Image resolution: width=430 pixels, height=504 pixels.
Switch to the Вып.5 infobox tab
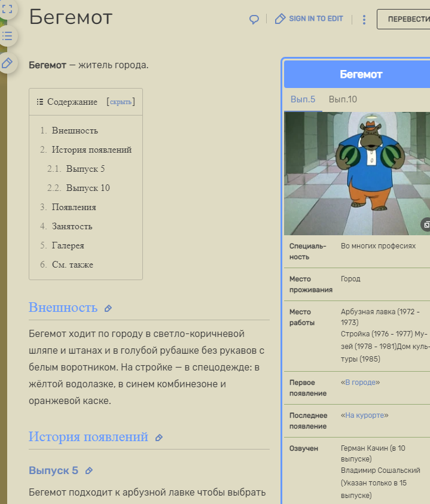pyautogui.click(x=303, y=99)
